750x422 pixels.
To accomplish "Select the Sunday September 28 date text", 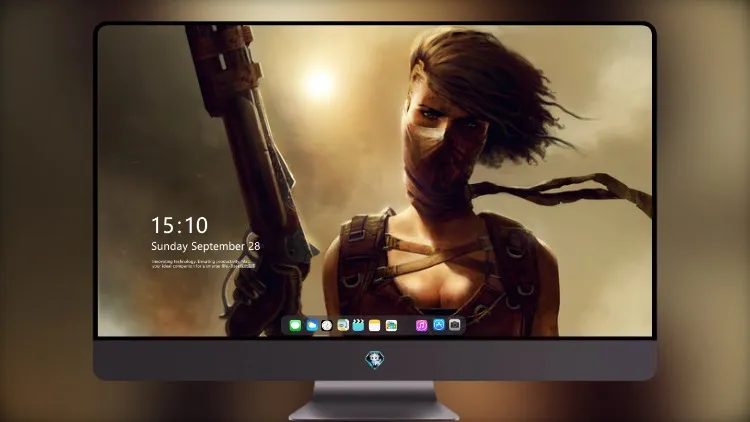I will 206,246.
